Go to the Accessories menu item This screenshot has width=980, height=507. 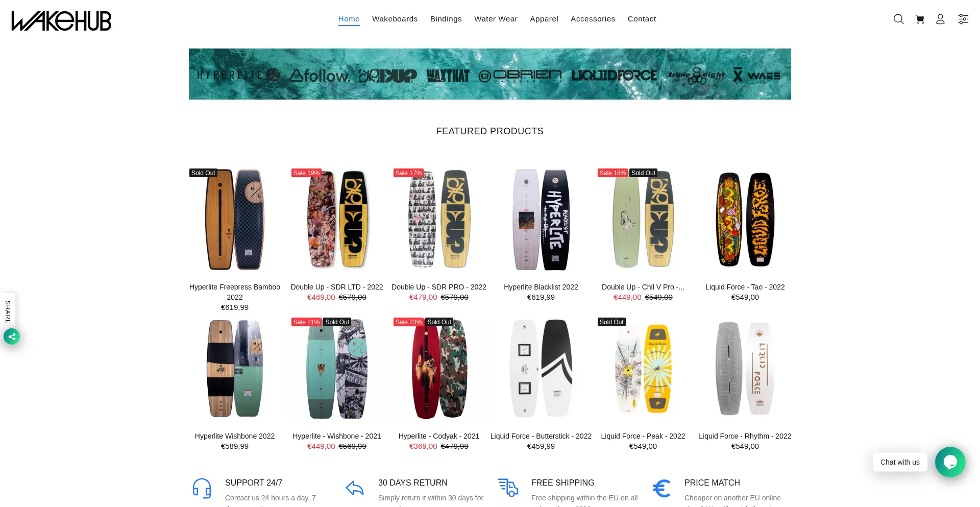click(593, 19)
